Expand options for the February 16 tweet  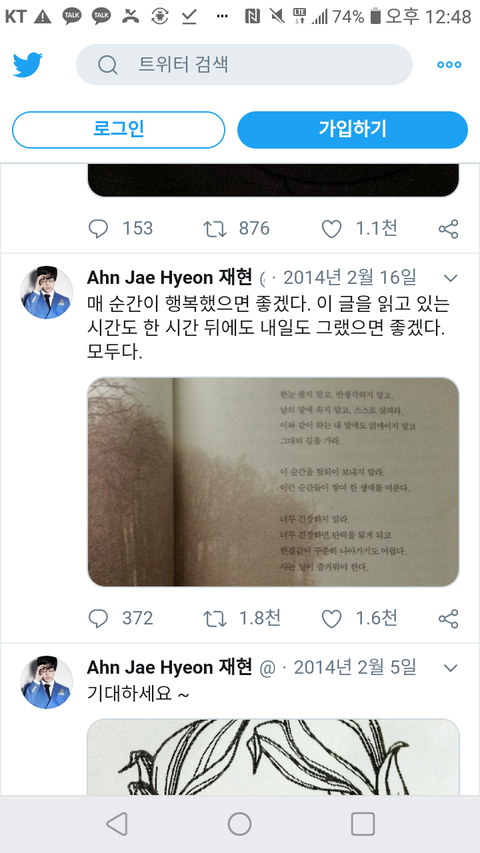(450, 279)
